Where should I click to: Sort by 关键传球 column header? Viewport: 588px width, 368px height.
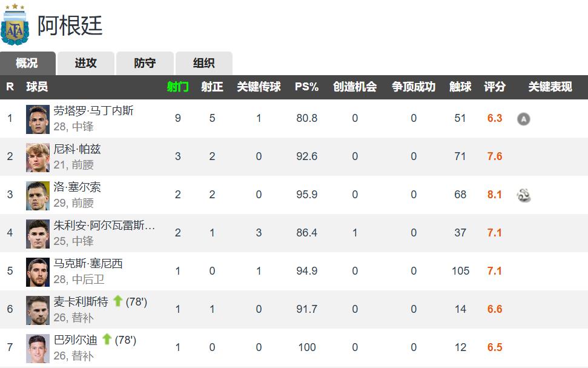click(x=259, y=87)
